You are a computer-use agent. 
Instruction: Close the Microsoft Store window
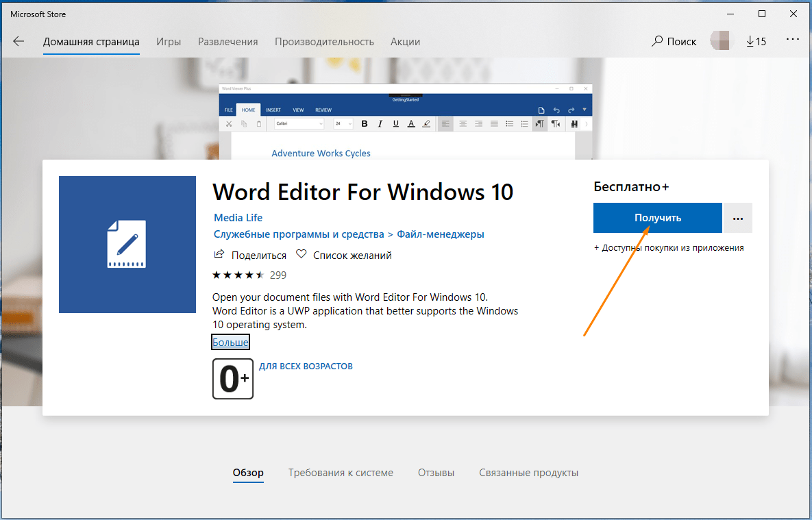pyautogui.click(x=794, y=14)
